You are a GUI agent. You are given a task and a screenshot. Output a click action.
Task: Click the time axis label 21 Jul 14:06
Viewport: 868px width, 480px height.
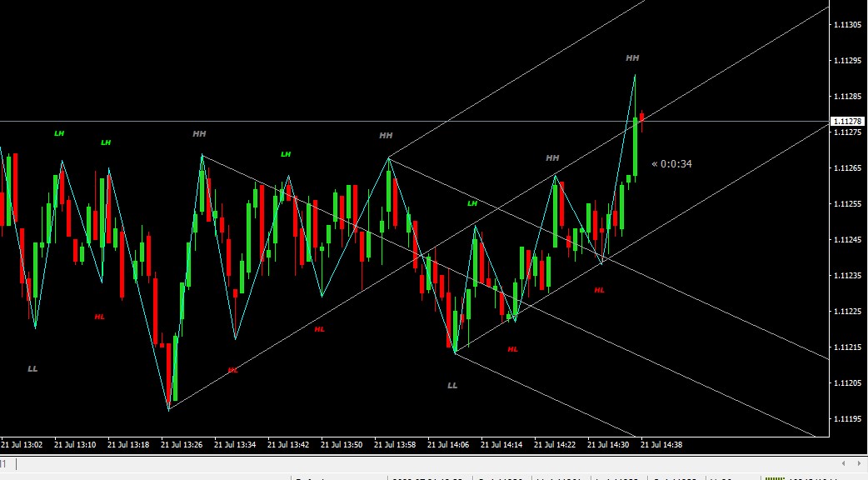click(x=448, y=444)
